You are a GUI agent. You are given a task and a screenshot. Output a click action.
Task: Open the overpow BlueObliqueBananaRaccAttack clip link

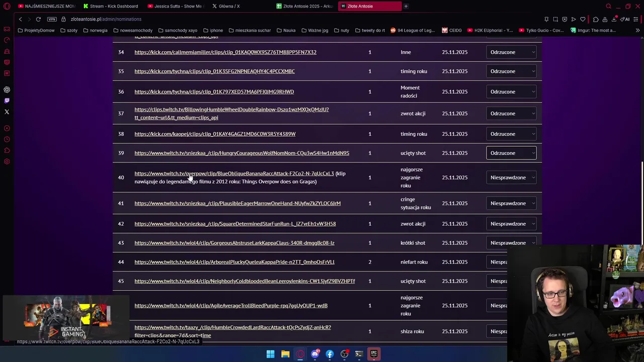click(x=234, y=173)
